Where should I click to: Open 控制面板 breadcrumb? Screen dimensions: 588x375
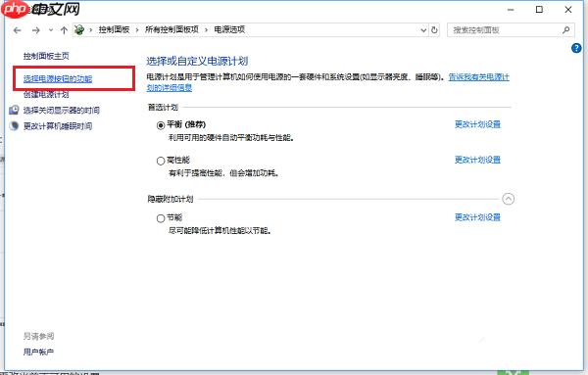click(x=114, y=29)
